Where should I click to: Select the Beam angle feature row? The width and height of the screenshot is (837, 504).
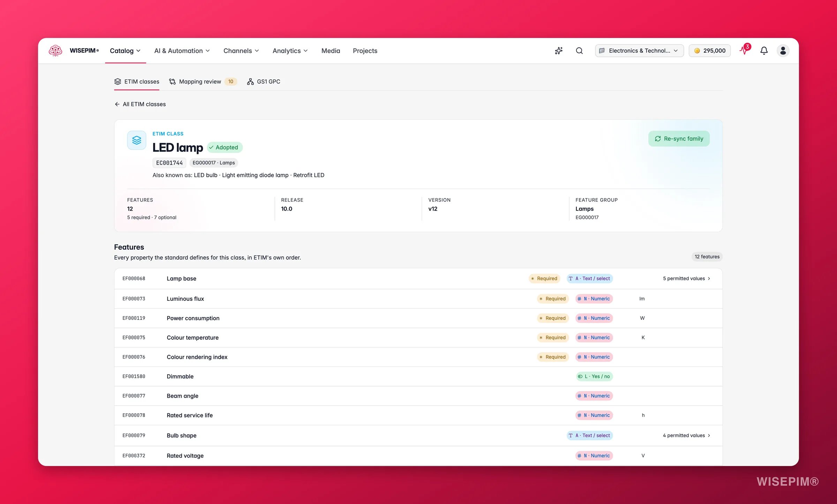click(418, 396)
